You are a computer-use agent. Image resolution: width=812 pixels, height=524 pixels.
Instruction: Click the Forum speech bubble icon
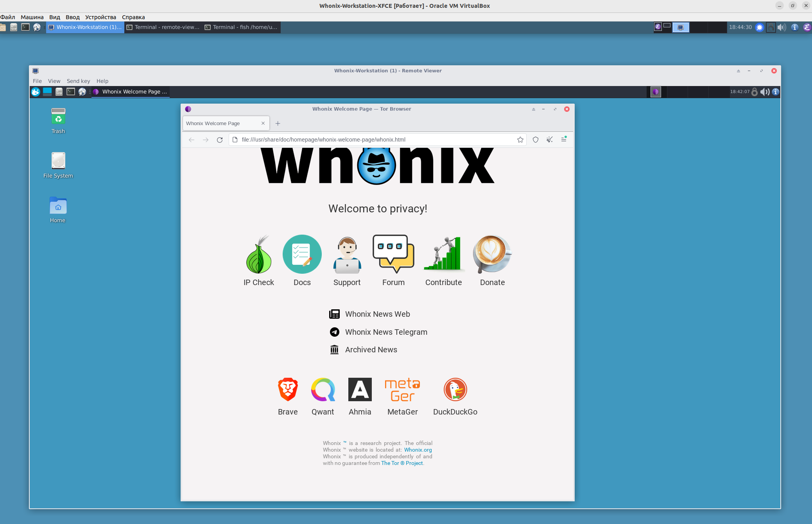[x=393, y=253]
